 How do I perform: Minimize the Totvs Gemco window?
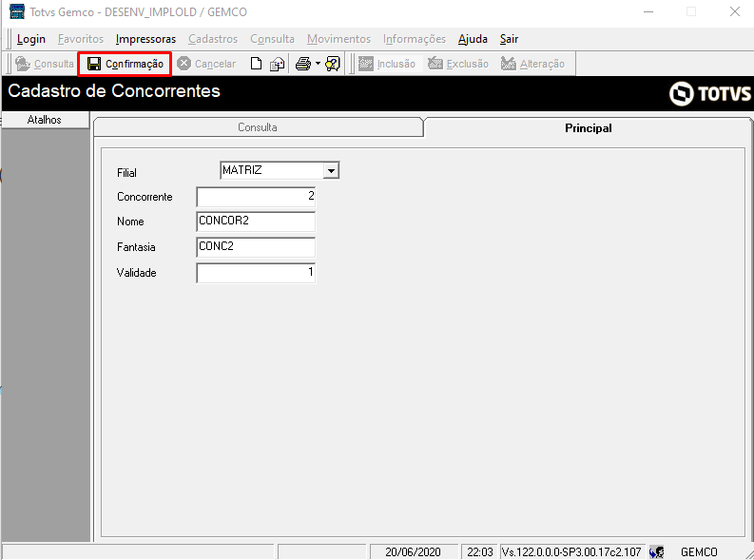coord(648,12)
